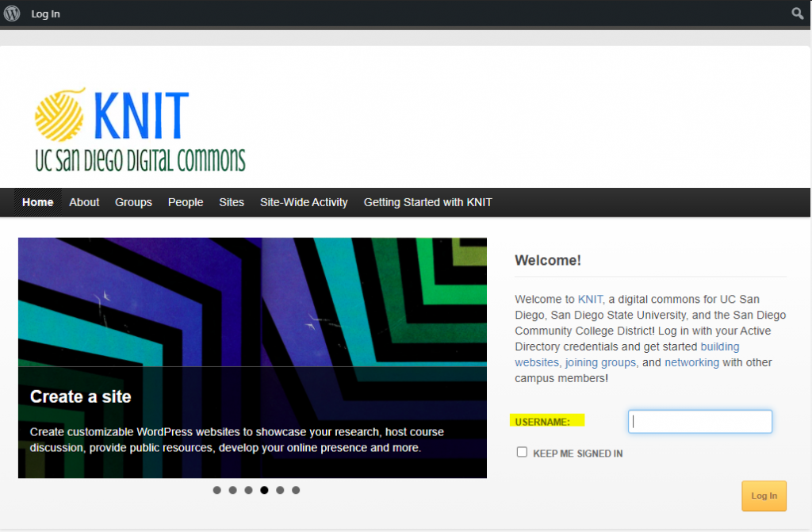The height and width of the screenshot is (532, 812).
Task: Follow the networking link
Action: (691, 362)
